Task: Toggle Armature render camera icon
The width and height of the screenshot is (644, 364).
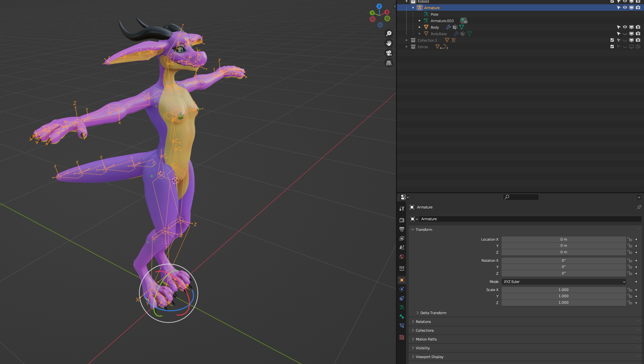Action: (638, 8)
